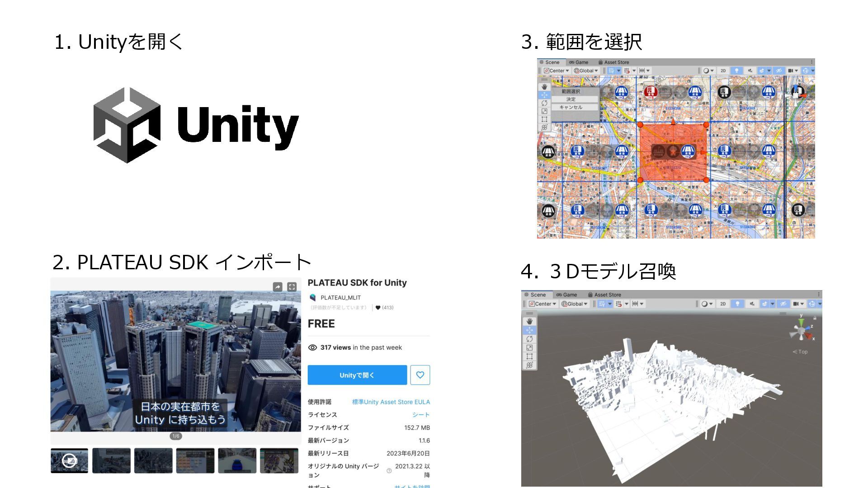
Task: Open the kebab menu in the map Scene window
Action: [x=812, y=62]
